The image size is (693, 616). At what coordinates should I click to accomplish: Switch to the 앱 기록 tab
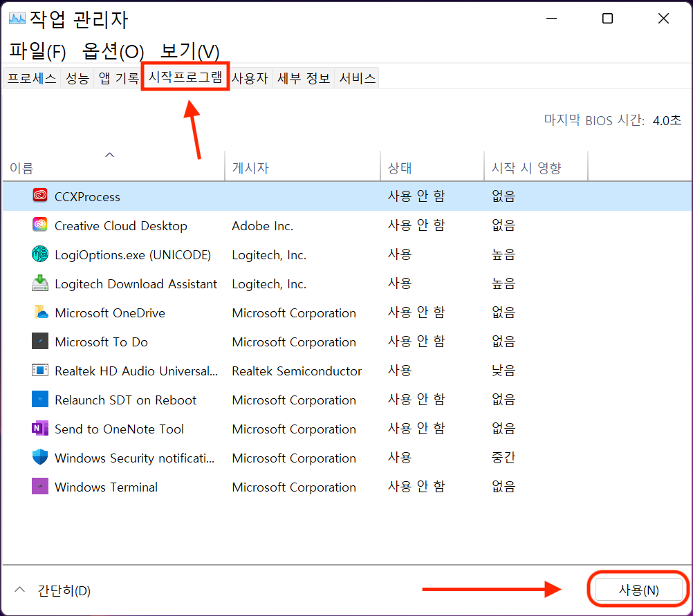click(118, 78)
